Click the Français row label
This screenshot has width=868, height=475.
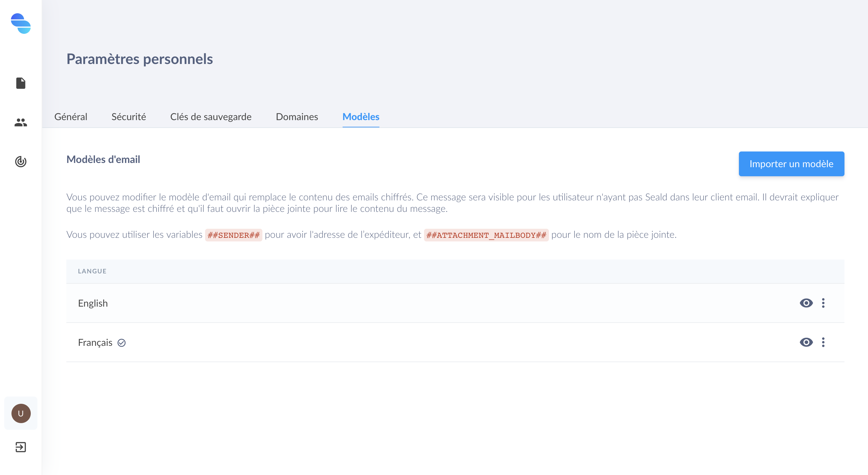95,343
